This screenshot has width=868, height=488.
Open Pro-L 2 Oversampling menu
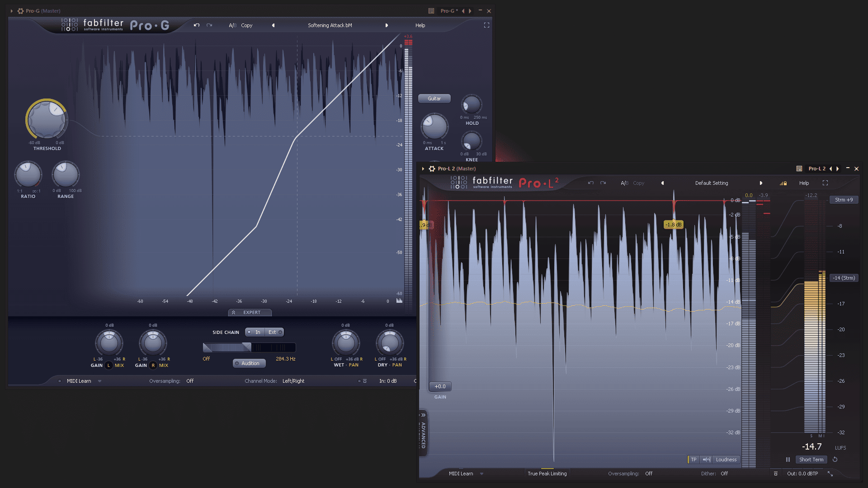649,474
